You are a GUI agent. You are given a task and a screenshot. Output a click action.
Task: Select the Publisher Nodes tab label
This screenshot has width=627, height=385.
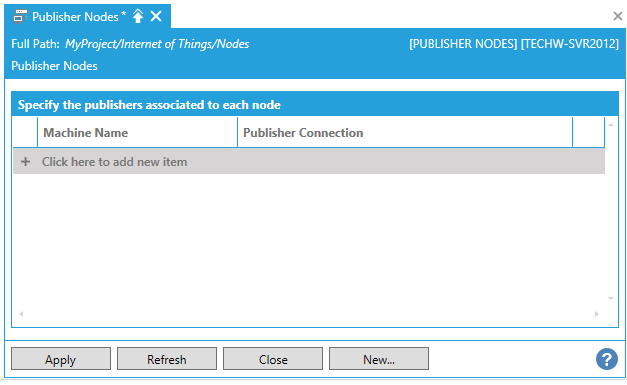click(x=76, y=17)
